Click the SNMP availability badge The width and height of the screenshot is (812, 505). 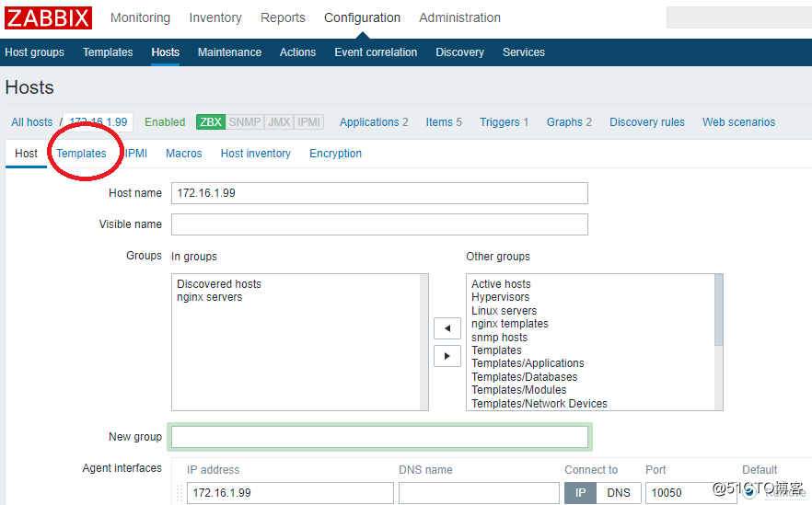pyautogui.click(x=245, y=122)
